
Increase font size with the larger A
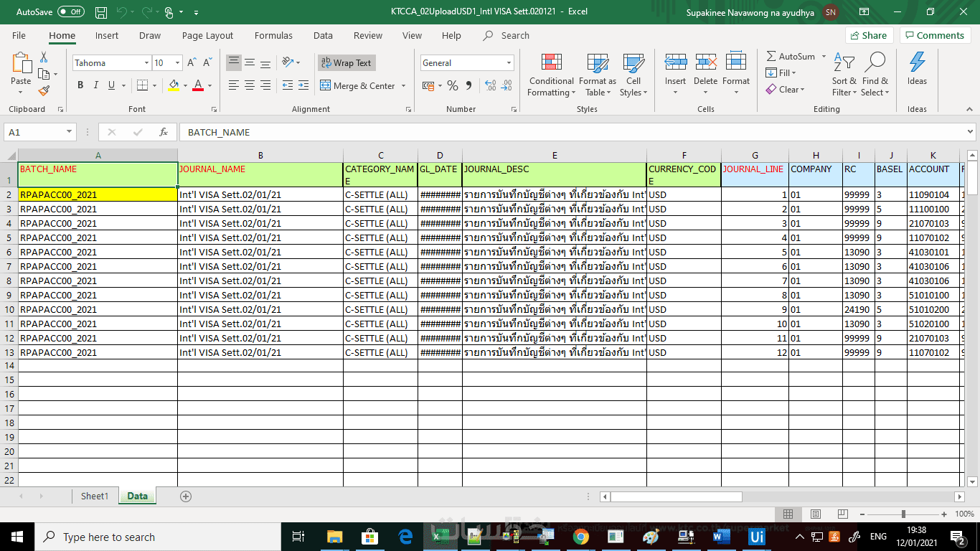pyautogui.click(x=192, y=63)
